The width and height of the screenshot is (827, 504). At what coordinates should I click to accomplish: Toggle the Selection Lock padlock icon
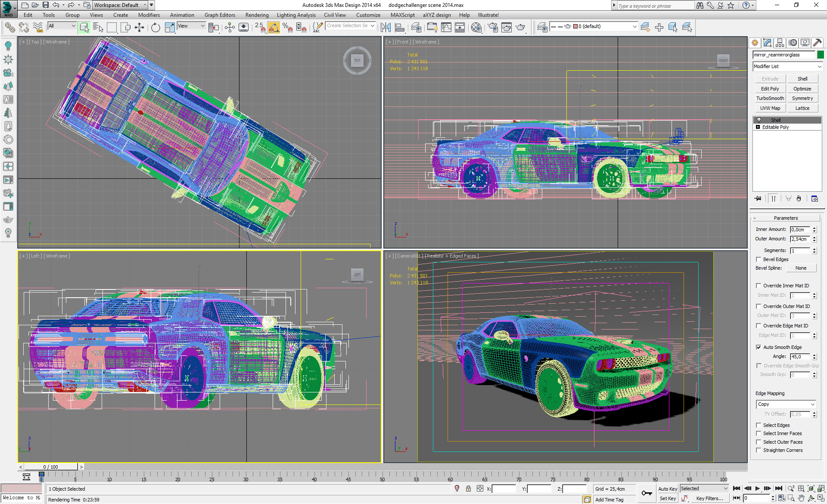pos(468,488)
